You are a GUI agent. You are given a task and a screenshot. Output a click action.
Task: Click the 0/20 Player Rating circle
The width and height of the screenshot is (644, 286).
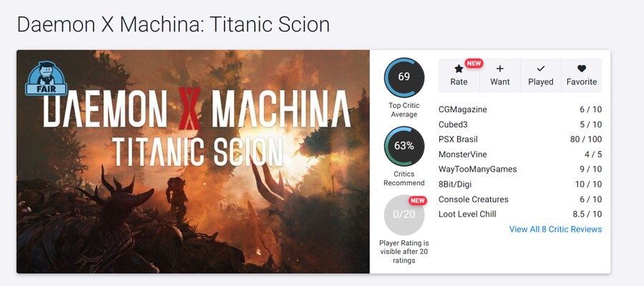404,214
